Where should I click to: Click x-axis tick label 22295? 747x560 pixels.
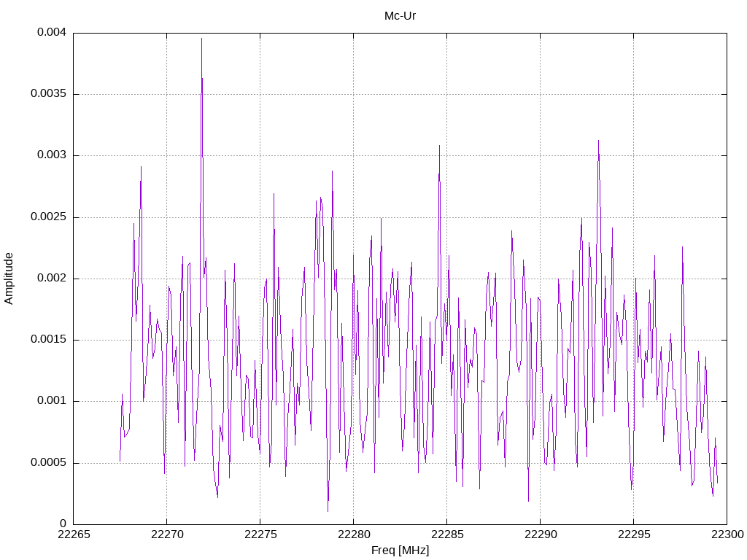(x=634, y=534)
